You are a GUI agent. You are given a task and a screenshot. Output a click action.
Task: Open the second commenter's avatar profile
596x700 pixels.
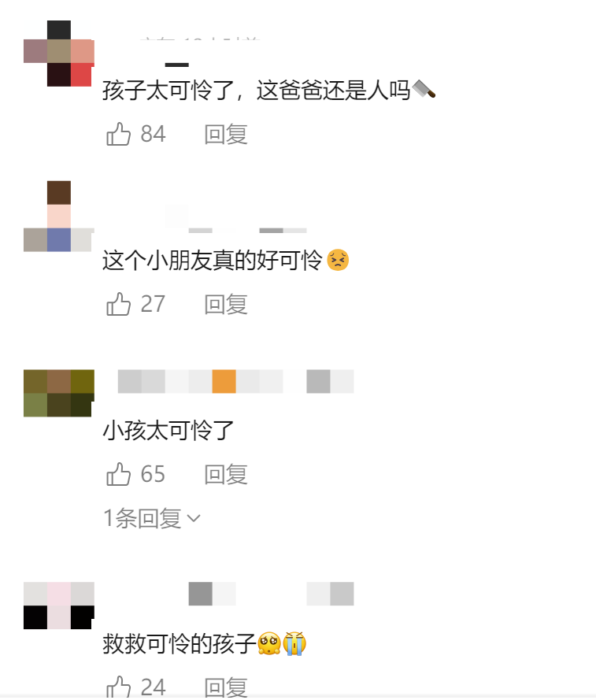[x=59, y=216]
